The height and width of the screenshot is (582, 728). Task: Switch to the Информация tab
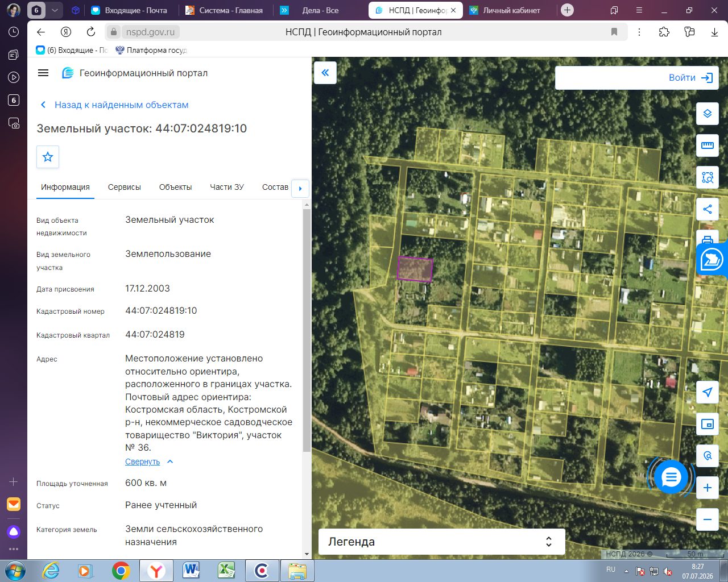point(65,188)
